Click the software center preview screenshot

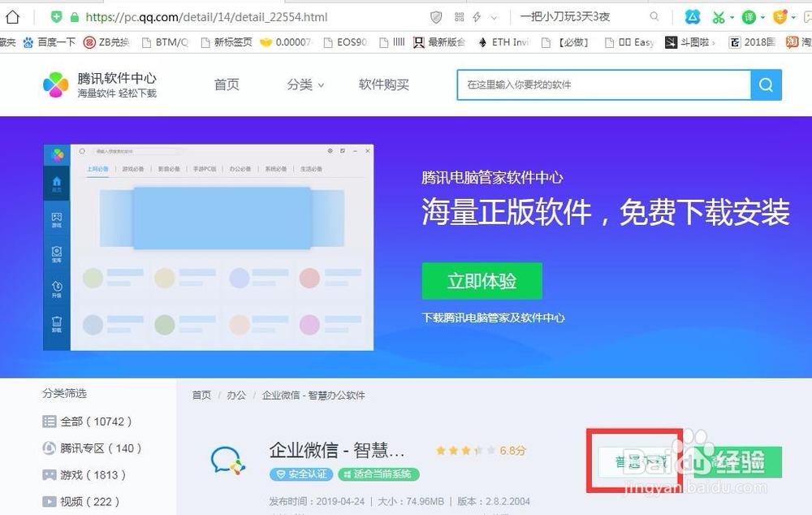tap(208, 247)
